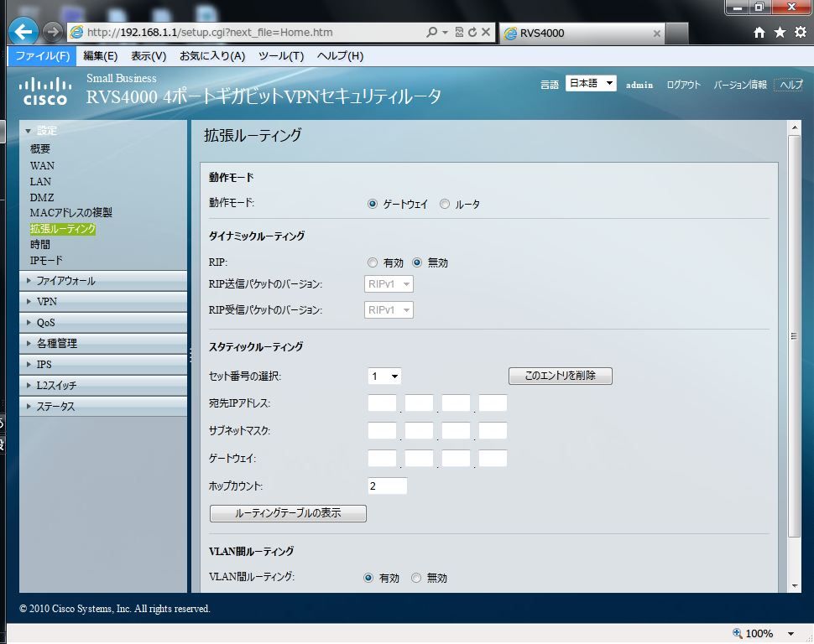Click first octet of サブネットマスク
Viewport: 814px width, 644px height.
click(x=382, y=431)
